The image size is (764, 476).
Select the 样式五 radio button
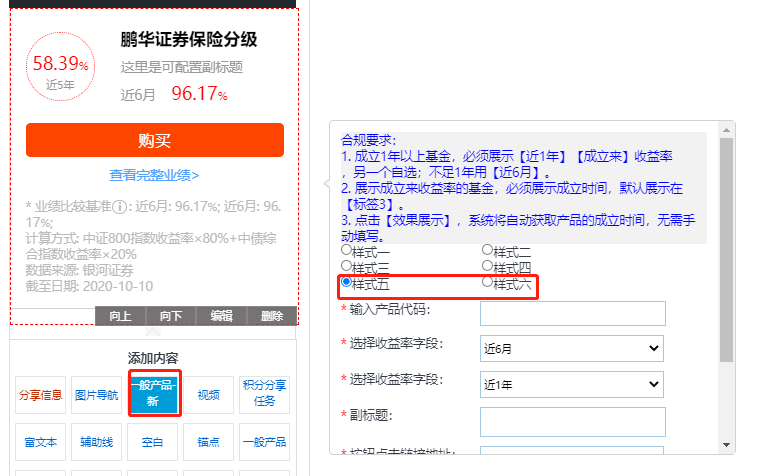click(346, 282)
